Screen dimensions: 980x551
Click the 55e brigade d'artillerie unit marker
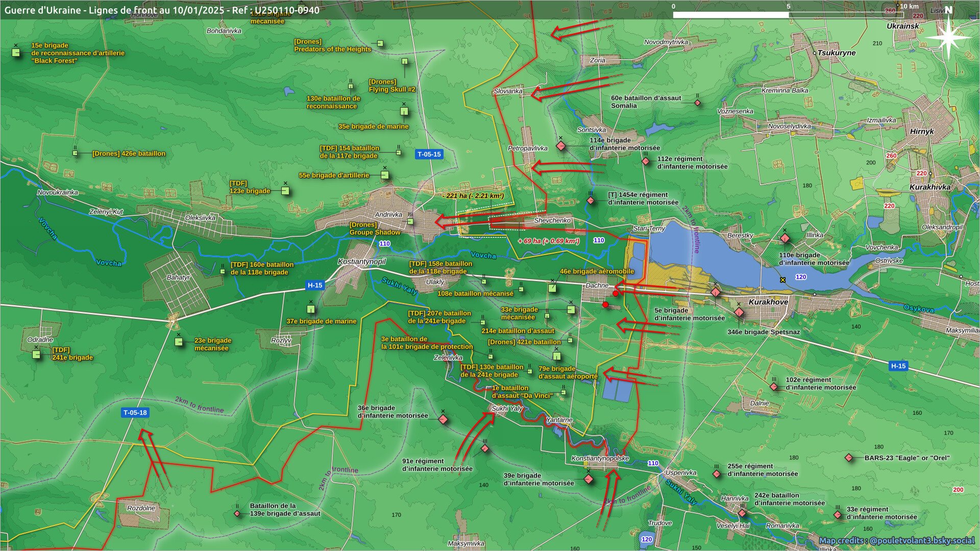pyautogui.click(x=385, y=175)
